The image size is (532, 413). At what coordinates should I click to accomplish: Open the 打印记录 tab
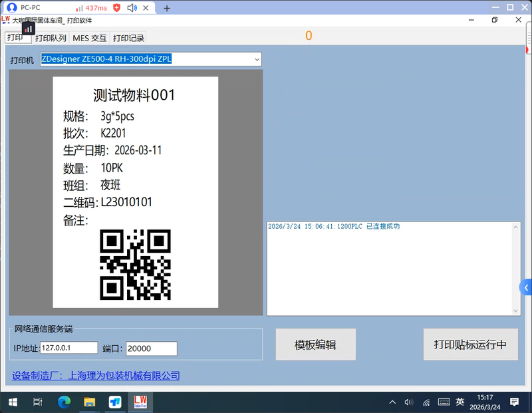pos(128,38)
